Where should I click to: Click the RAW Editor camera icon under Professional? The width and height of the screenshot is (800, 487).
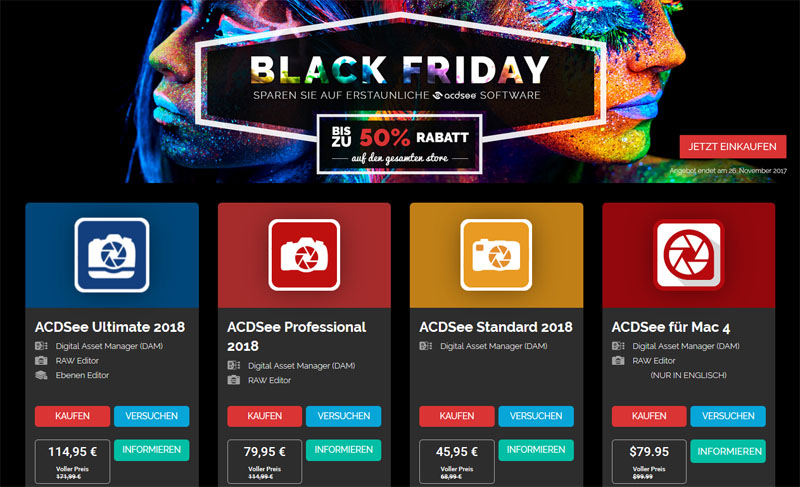[234, 380]
